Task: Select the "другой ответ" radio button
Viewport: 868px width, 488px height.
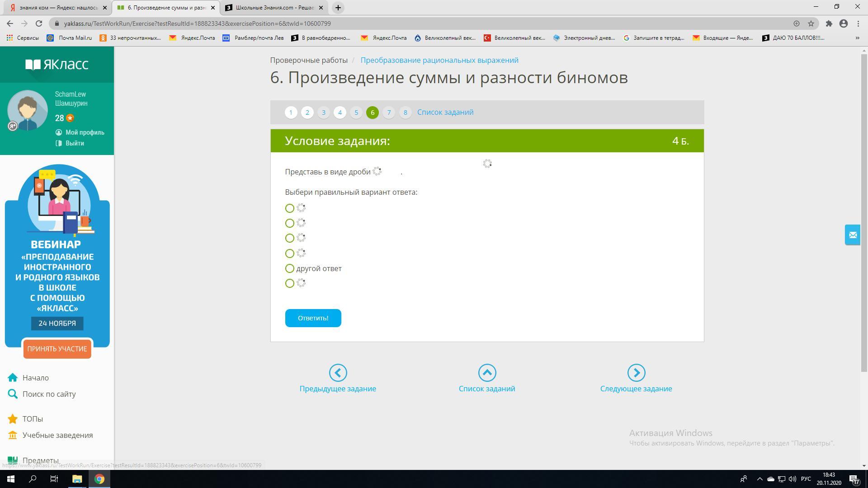Action: point(290,268)
